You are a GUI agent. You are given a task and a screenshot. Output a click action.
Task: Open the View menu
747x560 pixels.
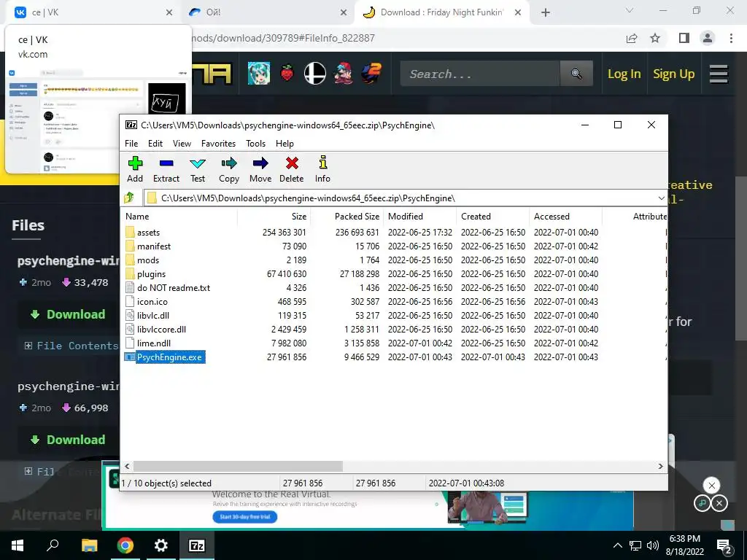182,144
